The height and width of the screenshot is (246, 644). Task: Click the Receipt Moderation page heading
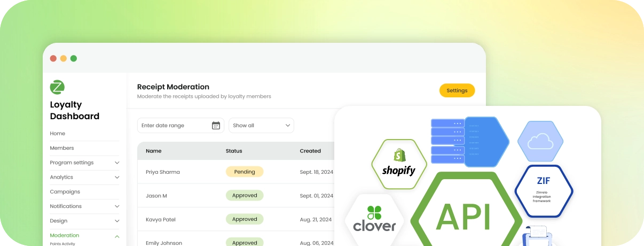pyautogui.click(x=173, y=87)
